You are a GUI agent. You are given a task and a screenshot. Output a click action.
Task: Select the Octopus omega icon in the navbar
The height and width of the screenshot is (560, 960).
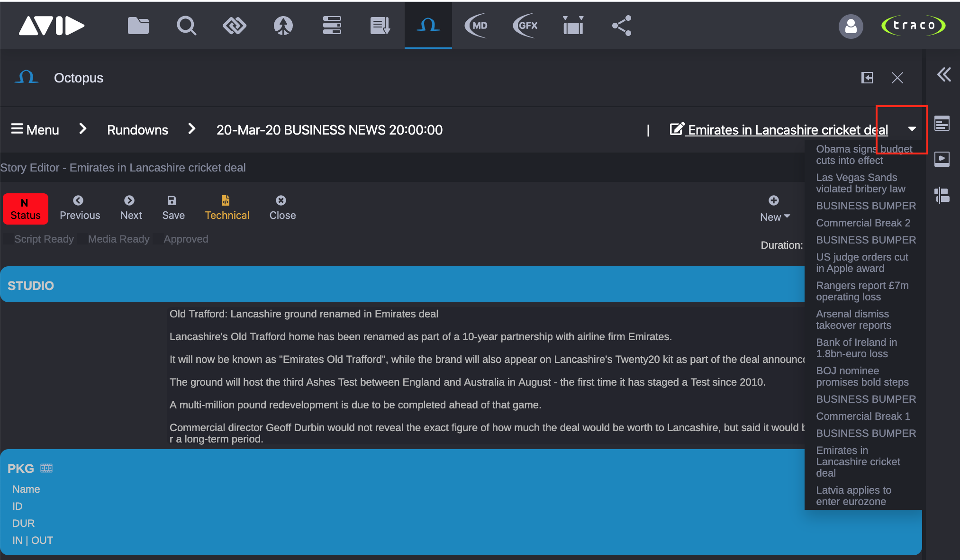click(428, 26)
